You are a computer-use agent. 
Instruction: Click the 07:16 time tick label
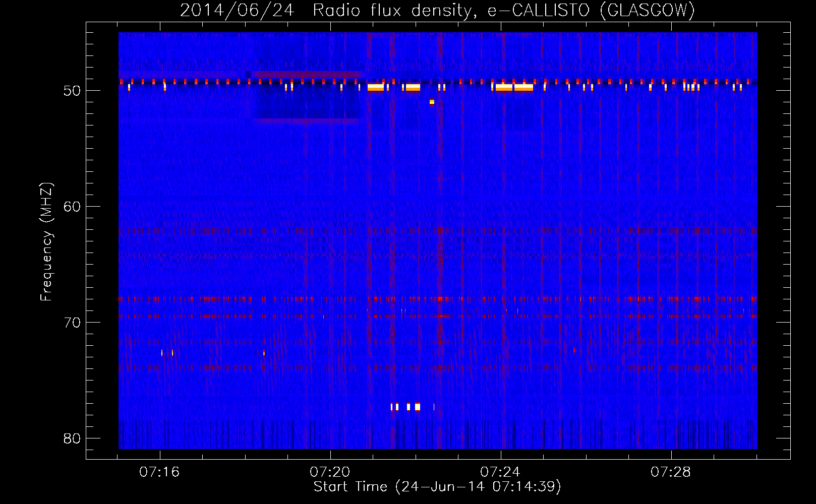coord(159,472)
